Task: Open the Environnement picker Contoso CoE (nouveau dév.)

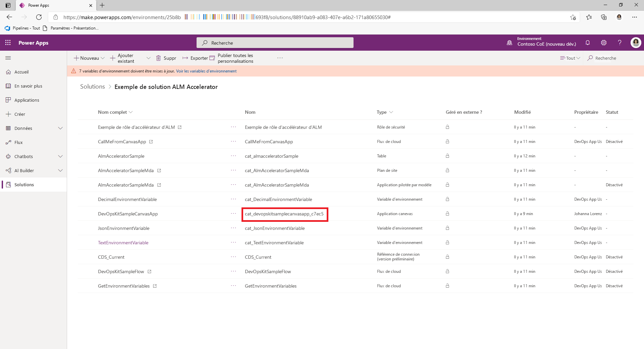Action: pyautogui.click(x=542, y=42)
